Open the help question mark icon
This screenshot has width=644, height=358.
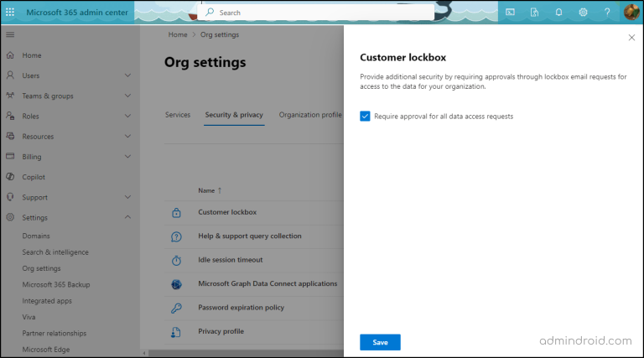[607, 13]
